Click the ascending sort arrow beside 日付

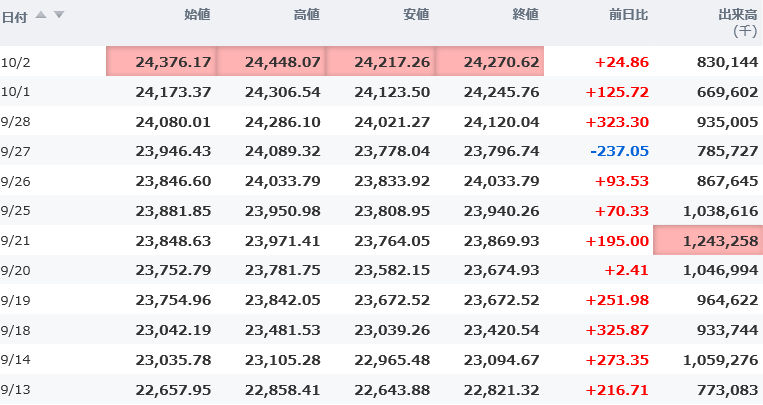click(x=41, y=15)
